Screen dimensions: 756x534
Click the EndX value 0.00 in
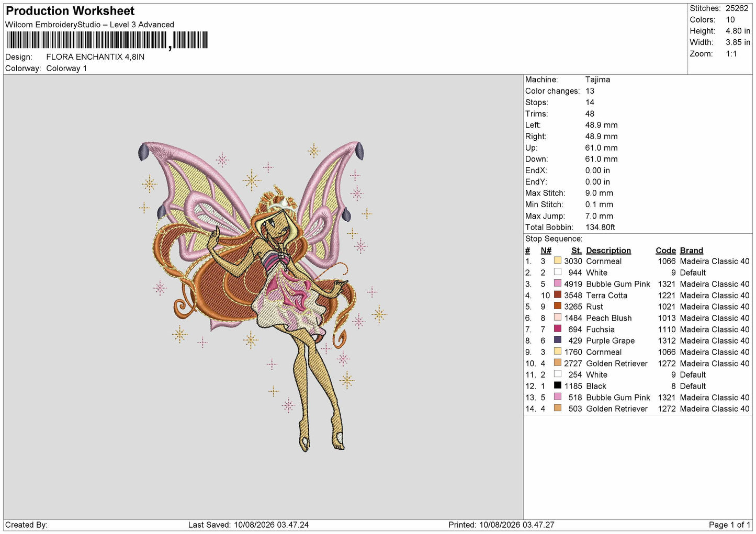click(x=597, y=171)
